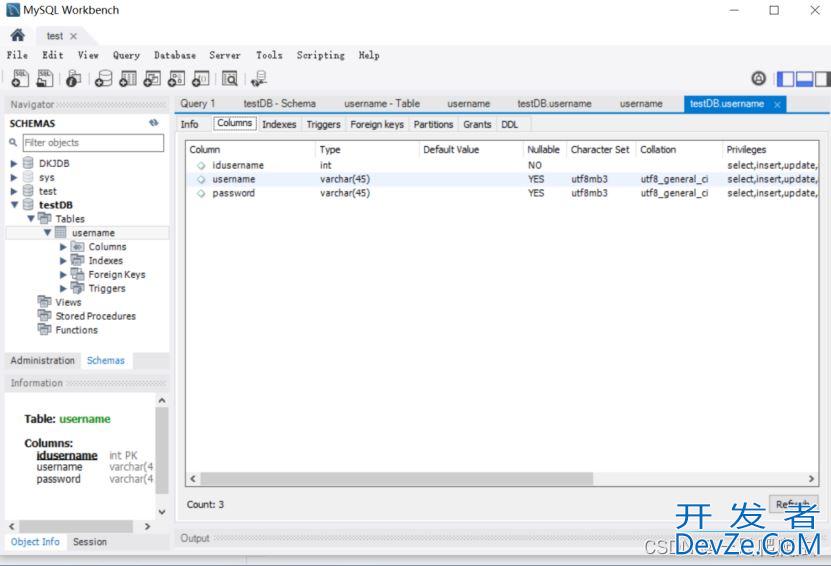Switch to the DDL tab

coord(509,124)
